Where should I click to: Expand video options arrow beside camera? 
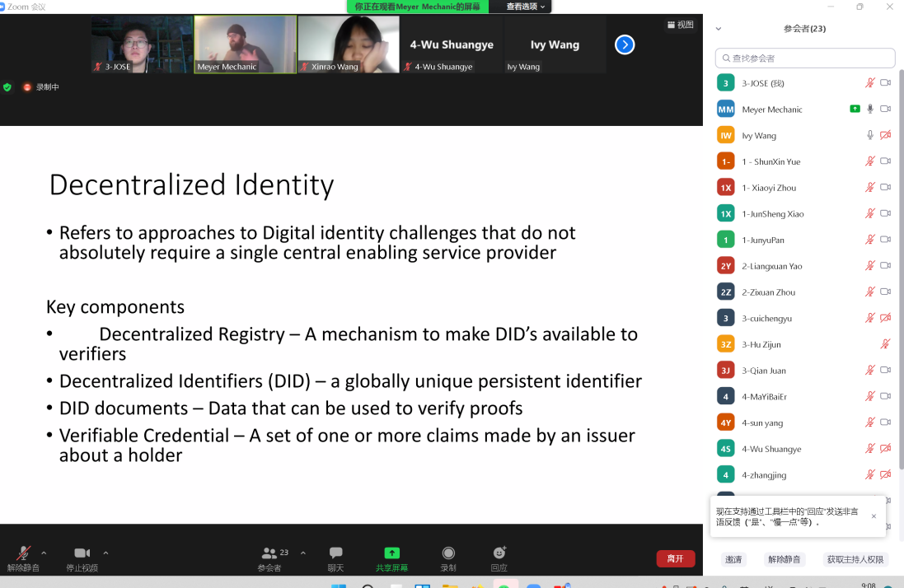(x=105, y=553)
